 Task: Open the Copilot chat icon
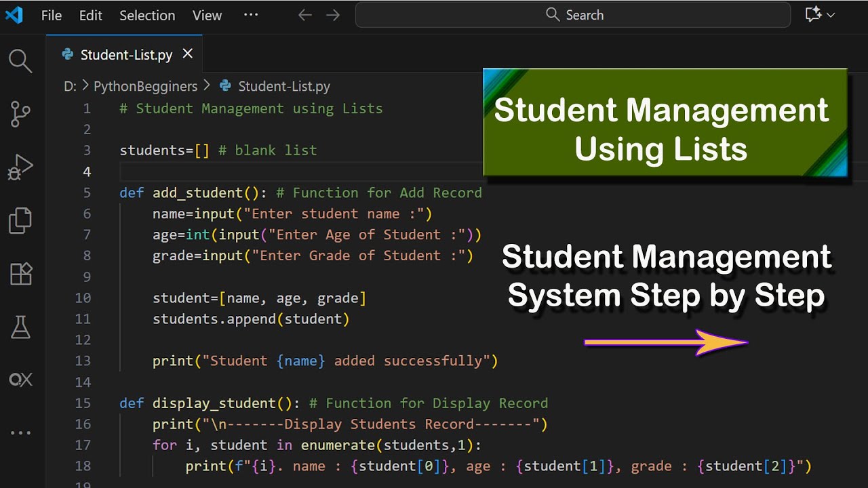click(x=813, y=15)
